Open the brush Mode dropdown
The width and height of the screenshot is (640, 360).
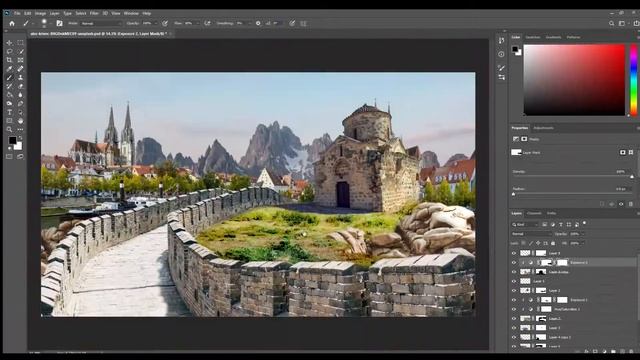click(101, 24)
